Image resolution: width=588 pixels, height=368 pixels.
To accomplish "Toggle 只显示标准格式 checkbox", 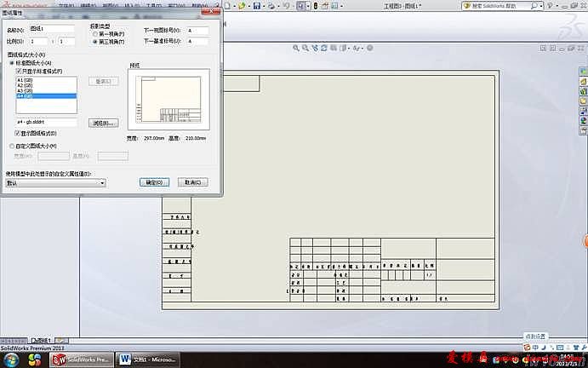I will 19,71.
